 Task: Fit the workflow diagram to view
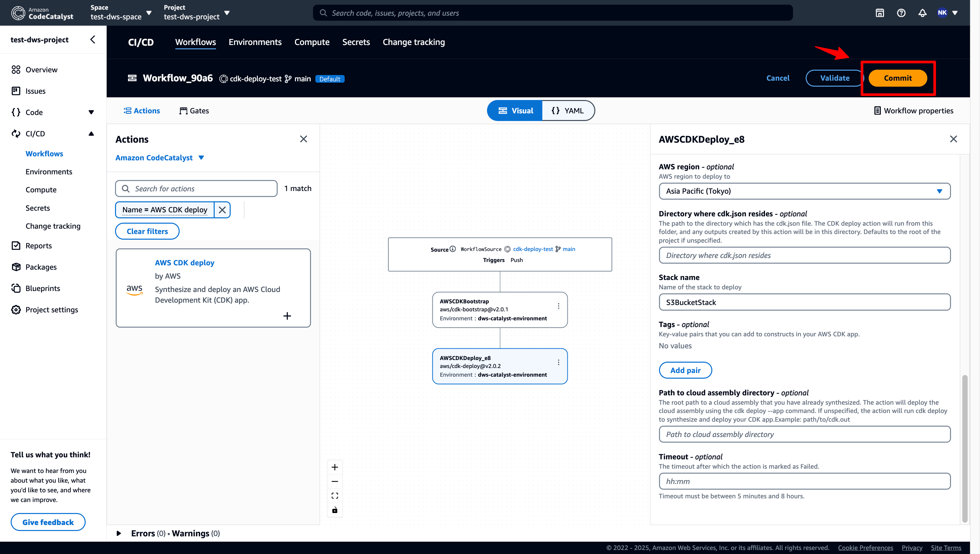[x=335, y=495]
